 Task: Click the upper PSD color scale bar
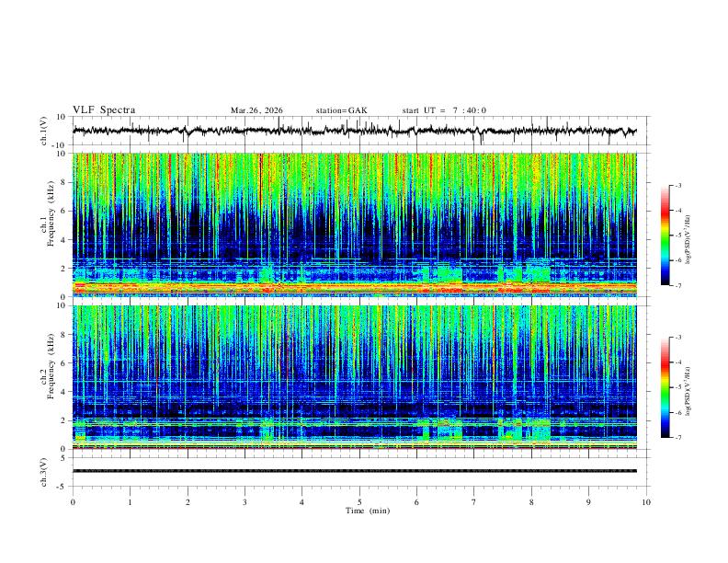(x=665, y=236)
